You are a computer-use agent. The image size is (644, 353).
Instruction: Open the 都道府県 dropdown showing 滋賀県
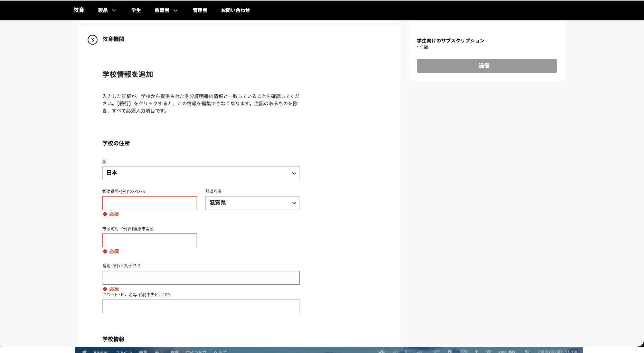pos(252,203)
